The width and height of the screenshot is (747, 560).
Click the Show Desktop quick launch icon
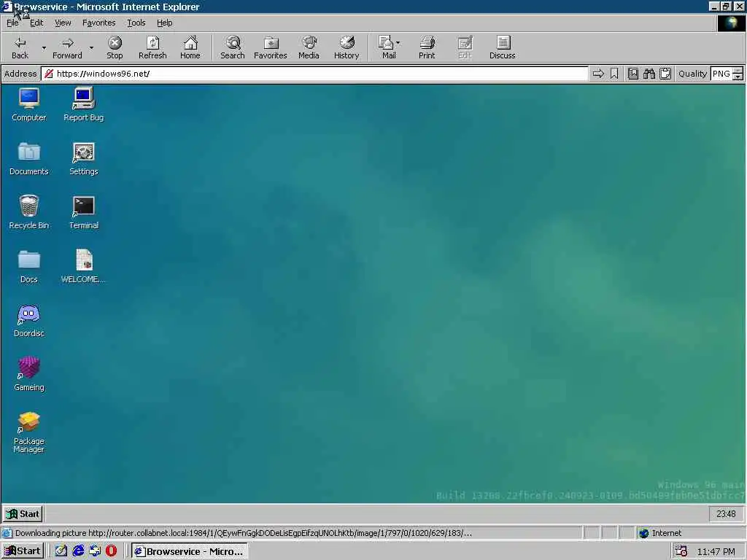click(x=61, y=551)
